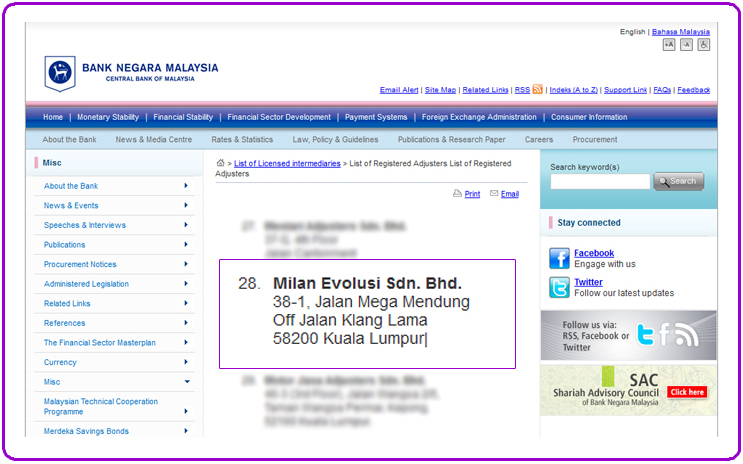Screen dimensions: 743x464
Task: Open Publications & Research Paper tab
Action: tap(451, 139)
